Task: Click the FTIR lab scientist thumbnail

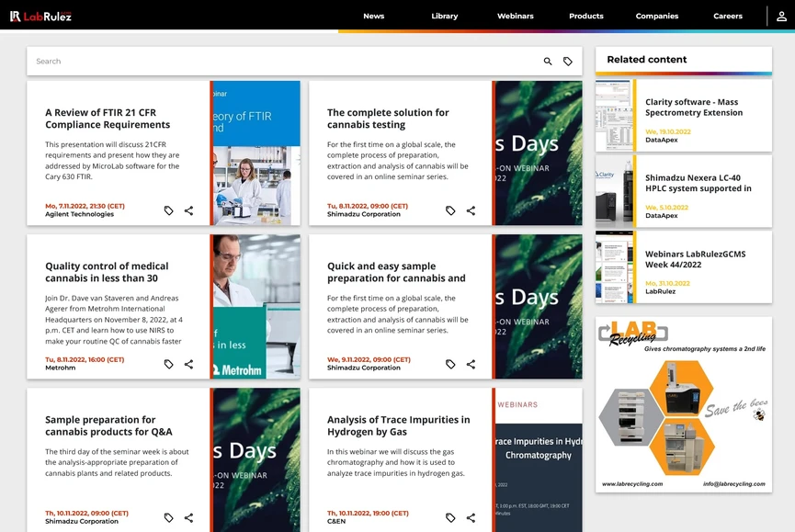Action: pos(256,153)
